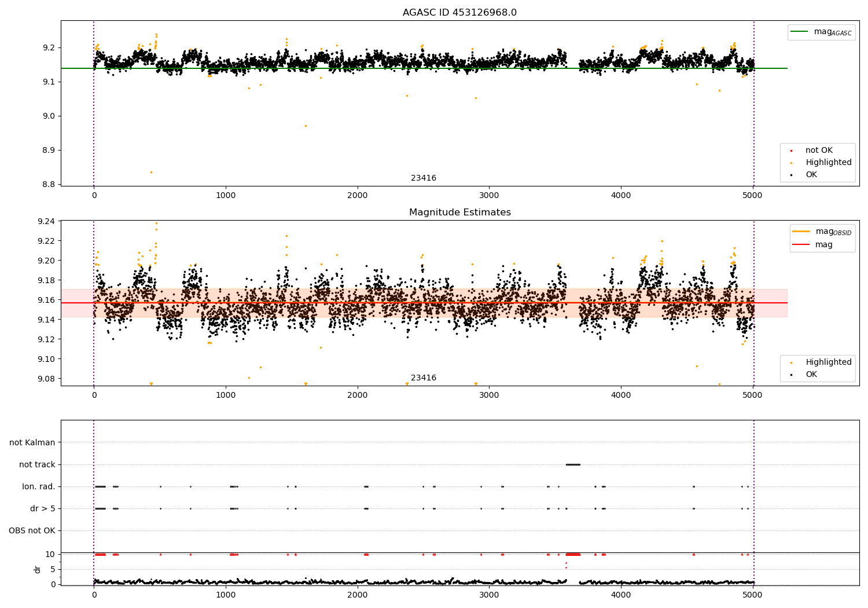Click y-axis tick '9.24' in Magnitude Estimates plot
The width and height of the screenshot is (868, 608).
click(47, 221)
